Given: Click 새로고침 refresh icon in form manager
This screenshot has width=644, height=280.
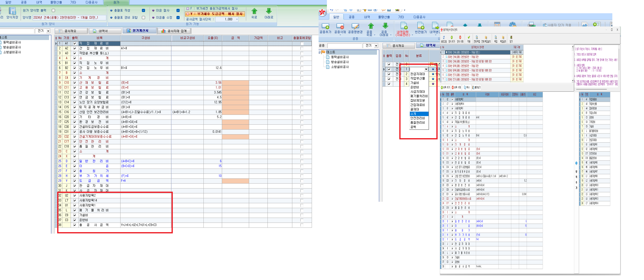Looking at the screenshot, I should [x=444, y=38].
